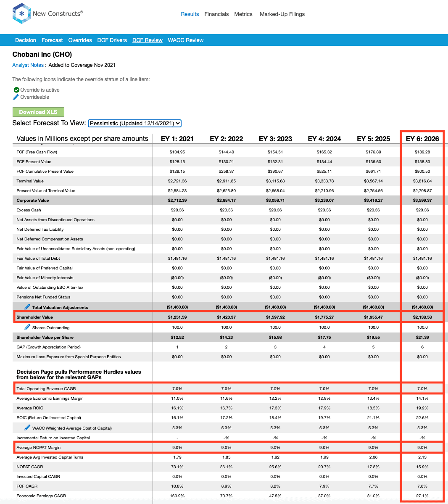Click the Average NOPAT Margin label
Viewport: 448px width, 504px height.
click(x=38, y=447)
